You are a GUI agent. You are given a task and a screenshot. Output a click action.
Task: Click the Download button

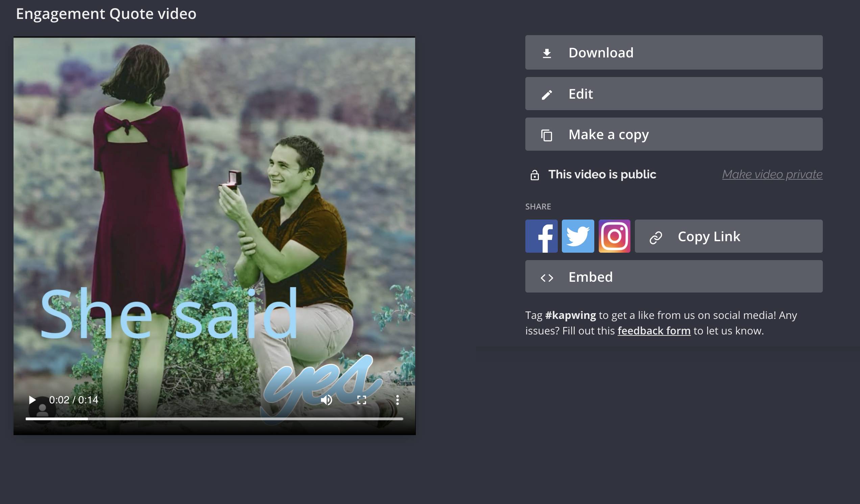coord(674,52)
